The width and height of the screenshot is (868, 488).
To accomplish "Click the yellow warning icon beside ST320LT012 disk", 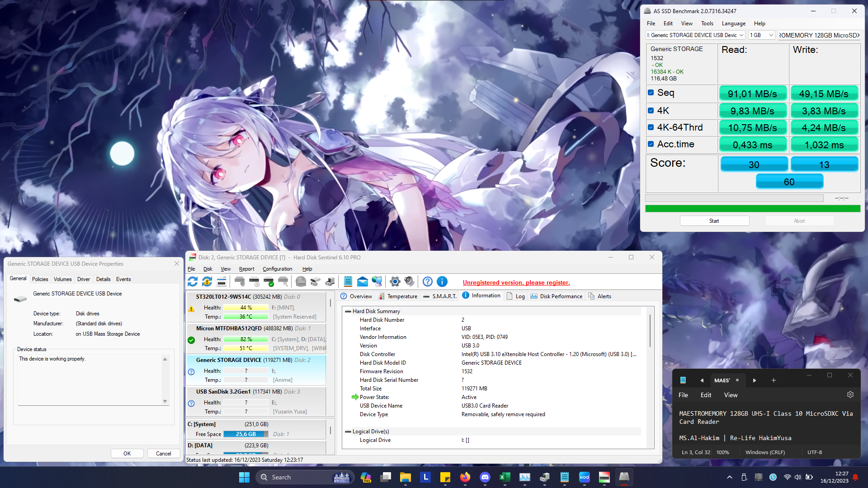I will click(x=191, y=309).
